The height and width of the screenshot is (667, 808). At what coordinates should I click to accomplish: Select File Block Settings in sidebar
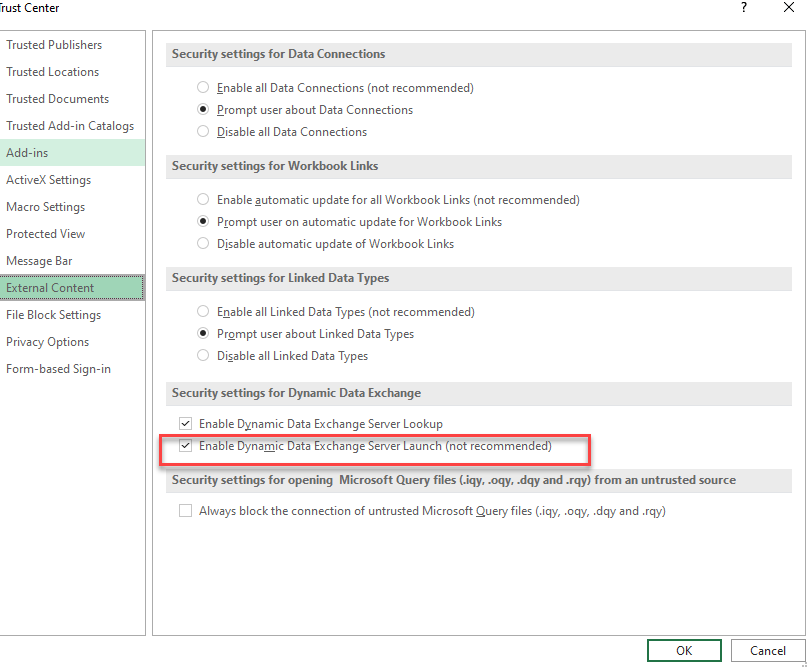54,315
